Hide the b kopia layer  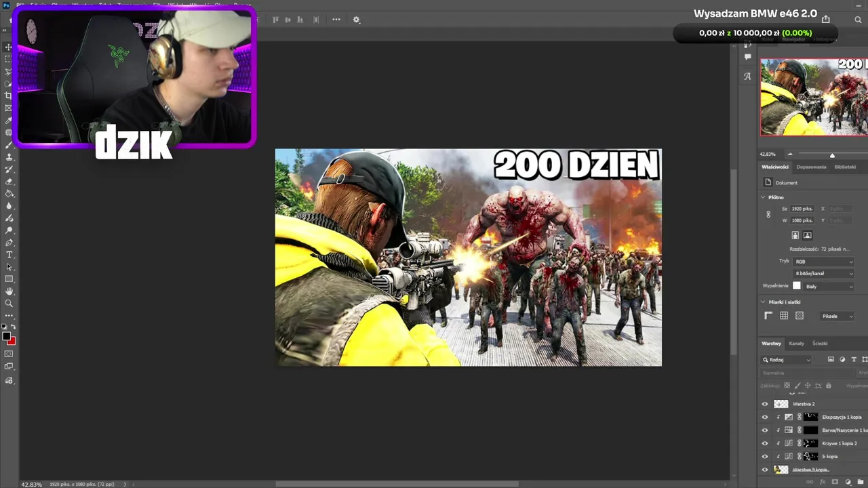tap(765, 456)
